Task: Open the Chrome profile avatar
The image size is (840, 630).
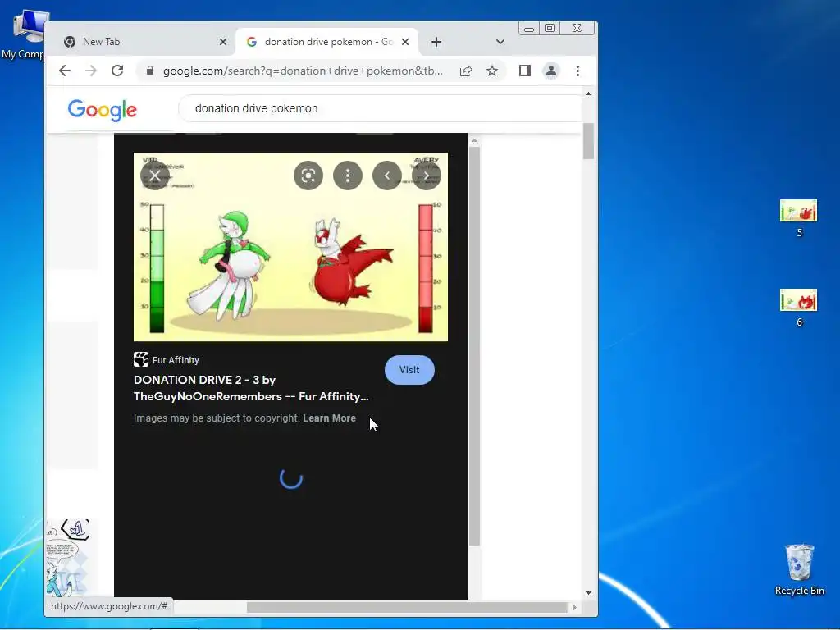Action: [x=550, y=71]
